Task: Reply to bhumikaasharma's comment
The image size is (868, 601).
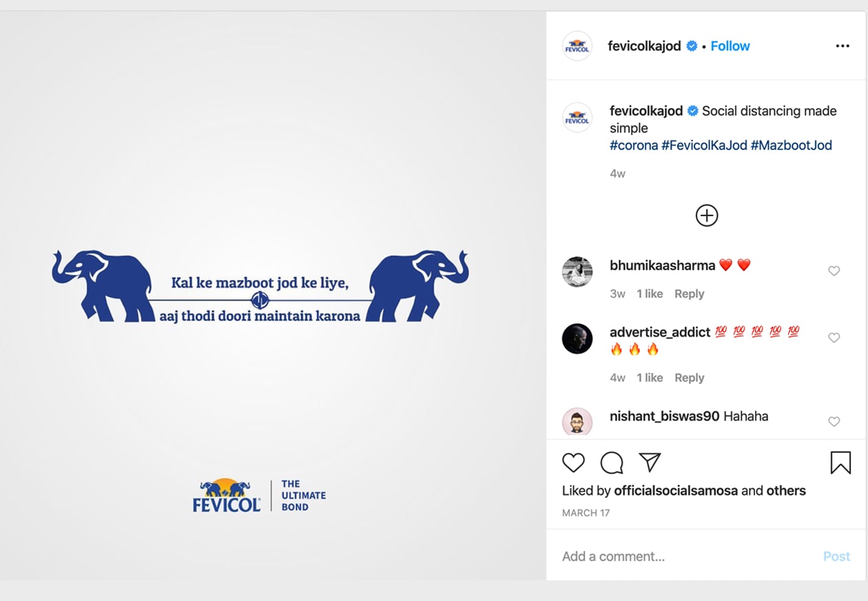Action: (x=690, y=294)
